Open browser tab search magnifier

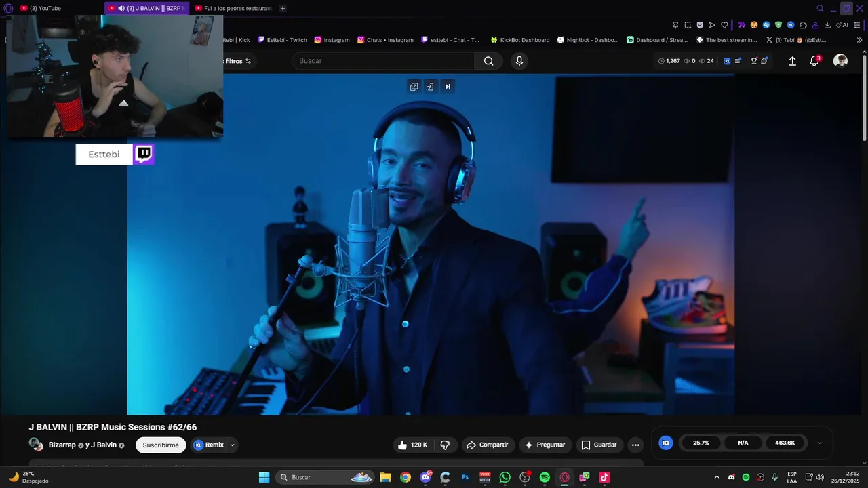click(x=820, y=8)
